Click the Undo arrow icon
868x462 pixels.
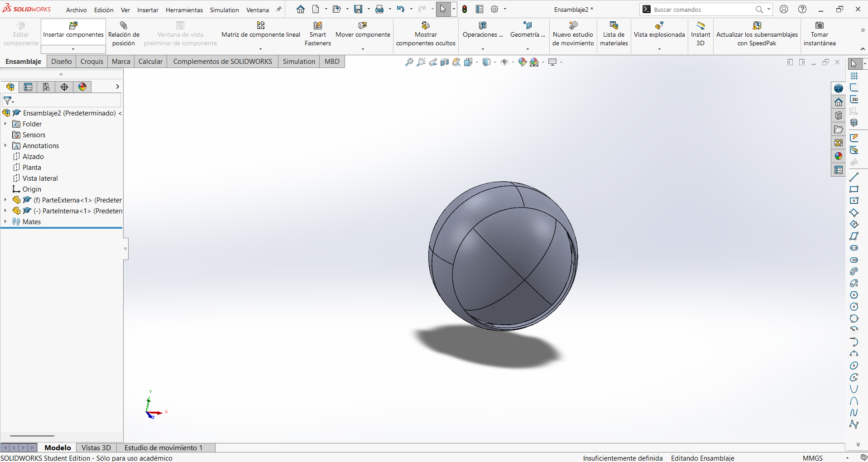[400, 9]
